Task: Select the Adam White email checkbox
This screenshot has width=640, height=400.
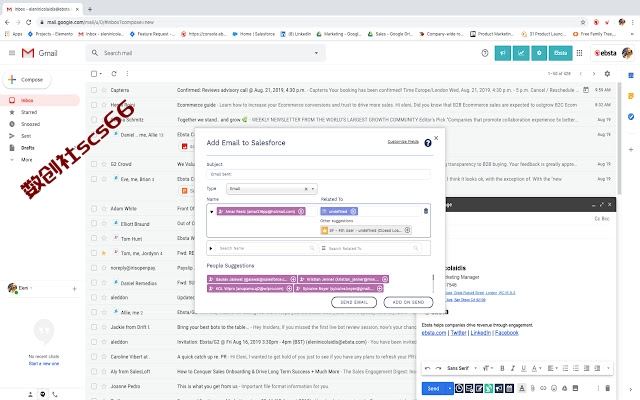Action: click(x=94, y=209)
